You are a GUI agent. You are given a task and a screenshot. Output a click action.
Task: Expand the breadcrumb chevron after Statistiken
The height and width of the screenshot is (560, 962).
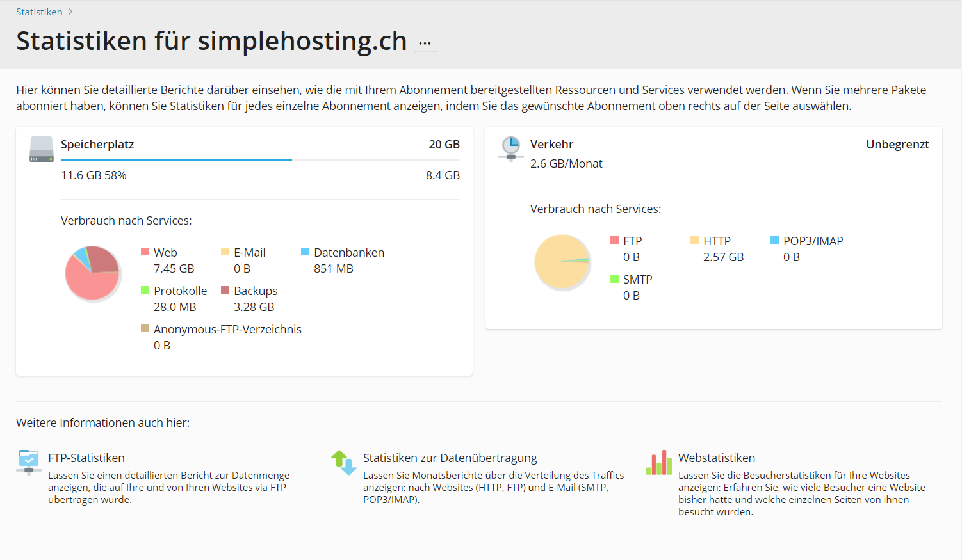pyautogui.click(x=70, y=12)
